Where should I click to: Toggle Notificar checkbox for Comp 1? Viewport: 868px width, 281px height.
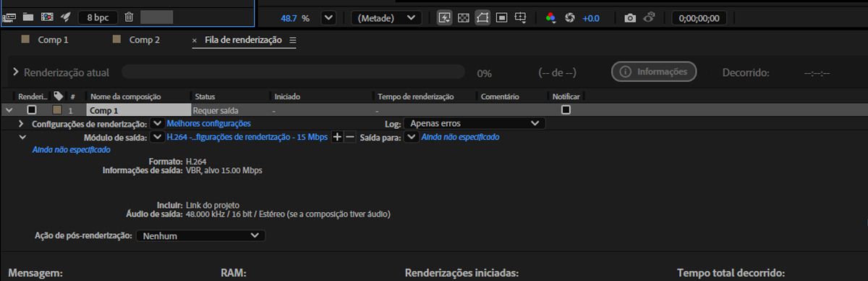click(x=566, y=110)
